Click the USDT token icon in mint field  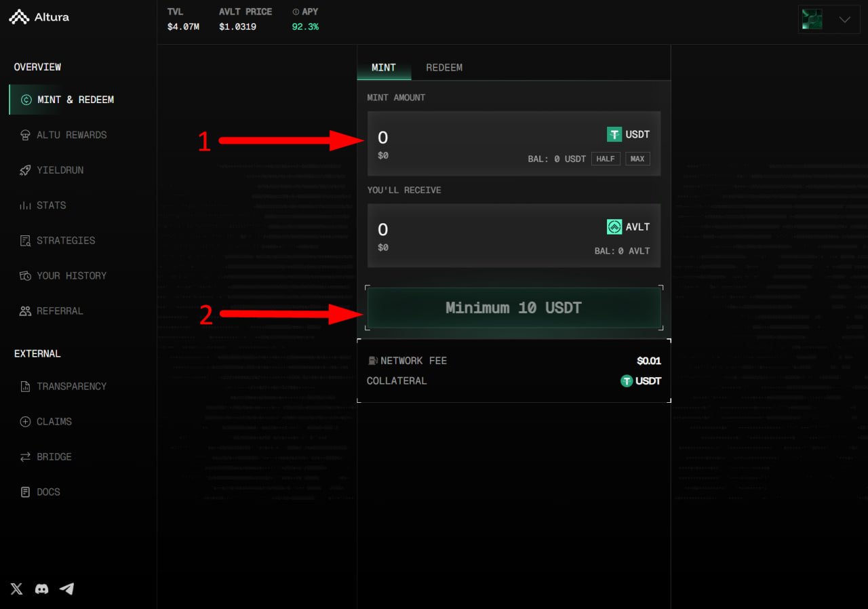(x=614, y=134)
